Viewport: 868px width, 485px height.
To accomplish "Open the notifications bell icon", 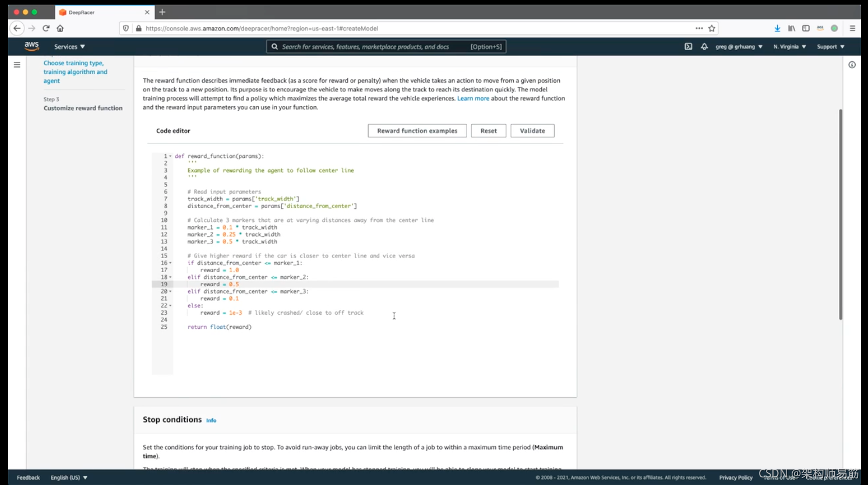I will point(704,47).
